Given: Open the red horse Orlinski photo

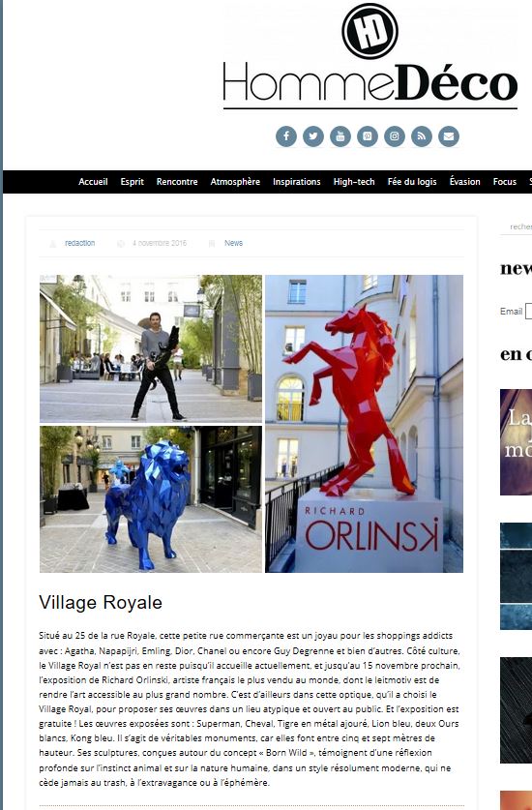Looking at the screenshot, I should pos(364,424).
